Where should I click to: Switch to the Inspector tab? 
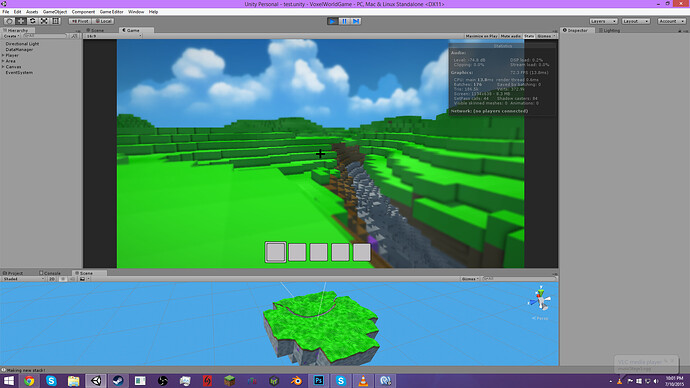coord(576,30)
